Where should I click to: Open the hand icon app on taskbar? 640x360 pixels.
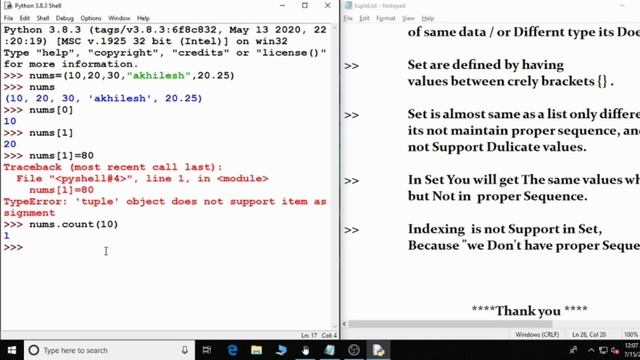(x=305, y=350)
